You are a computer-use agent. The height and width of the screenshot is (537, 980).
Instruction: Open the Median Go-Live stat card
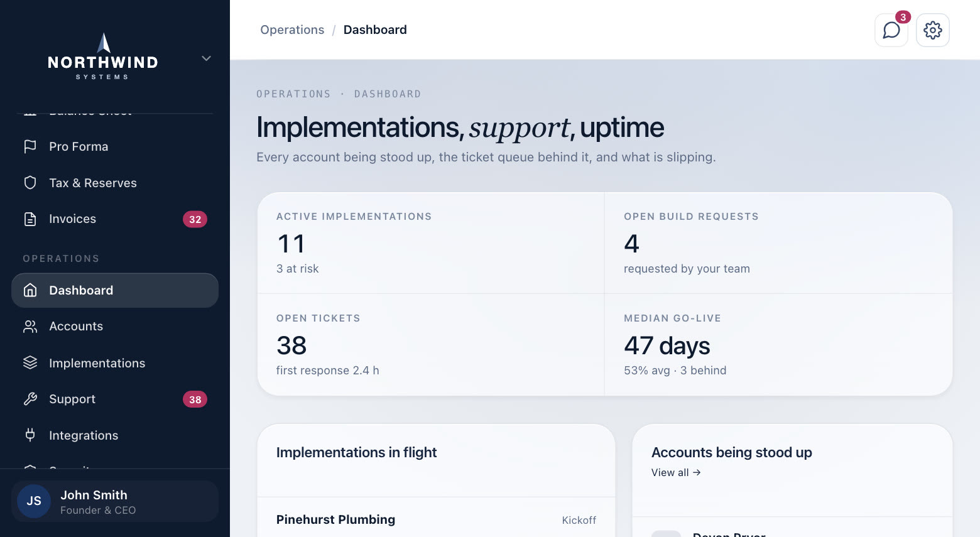coord(778,345)
